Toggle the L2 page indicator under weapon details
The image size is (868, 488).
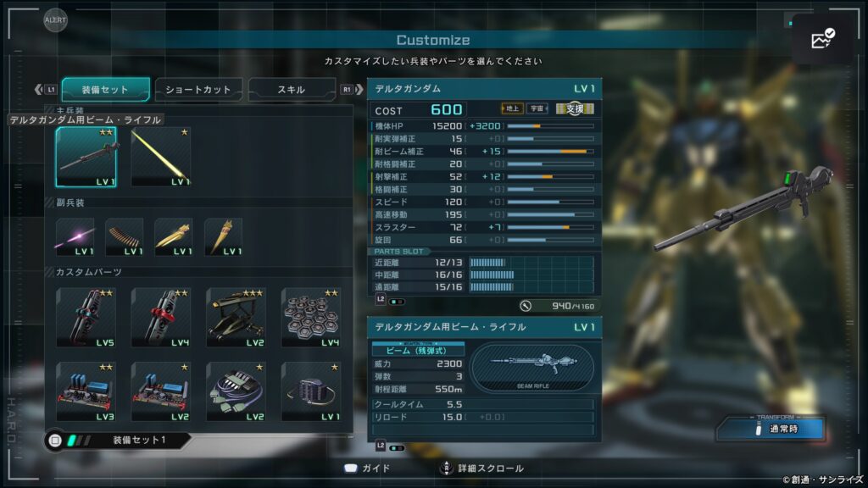click(x=390, y=446)
